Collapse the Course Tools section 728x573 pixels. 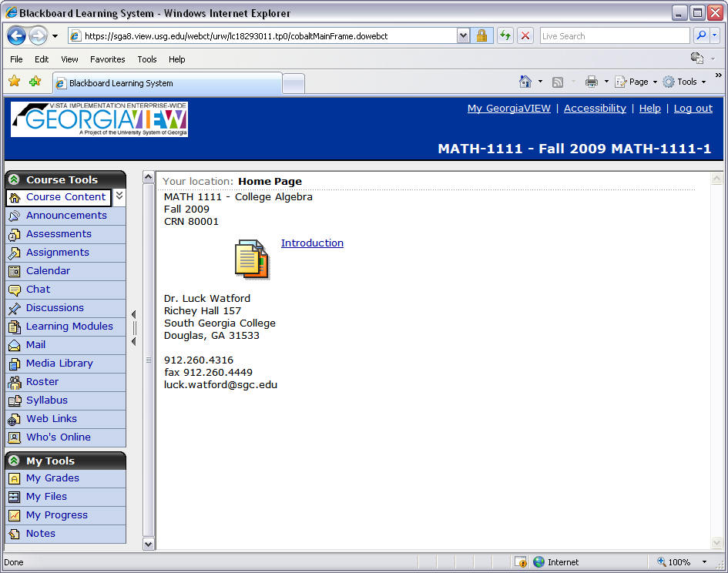point(15,179)
